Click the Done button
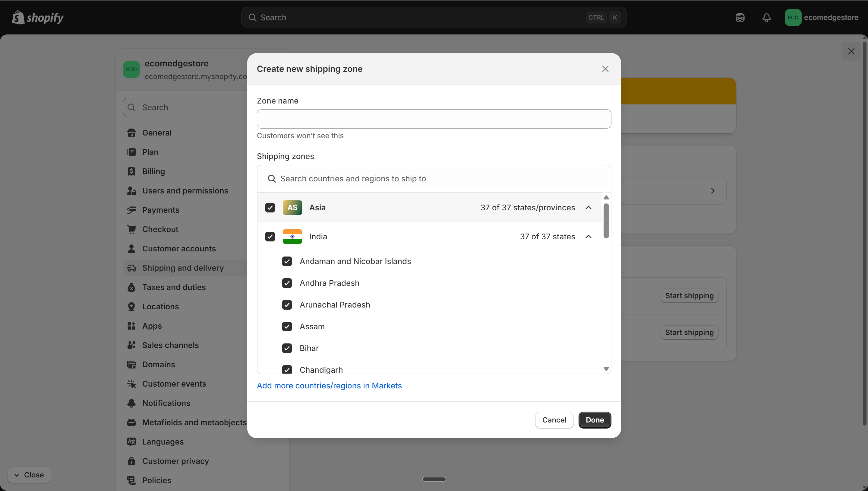This screenshot has width=868, height=491. click(x=594, y=420)
